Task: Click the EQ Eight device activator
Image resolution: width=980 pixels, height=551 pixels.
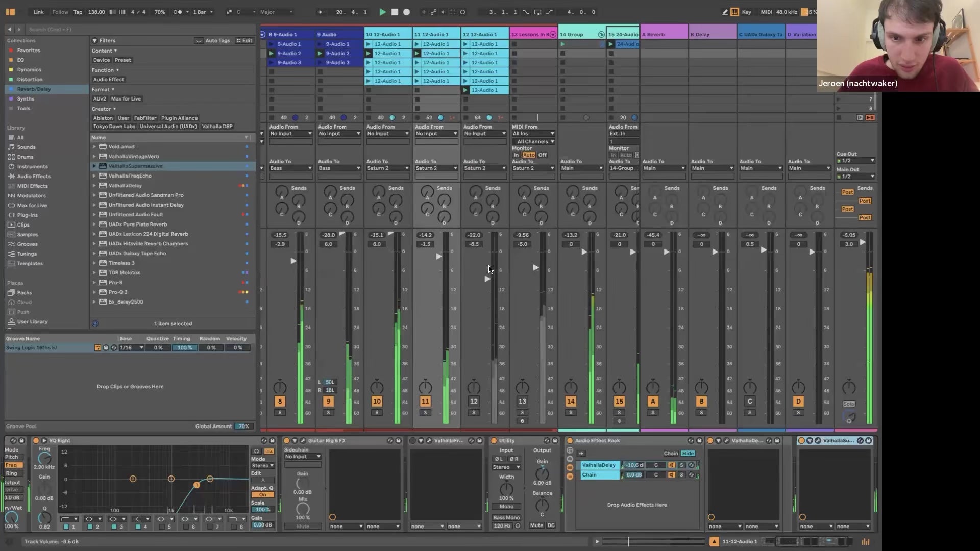Action: 36,440
